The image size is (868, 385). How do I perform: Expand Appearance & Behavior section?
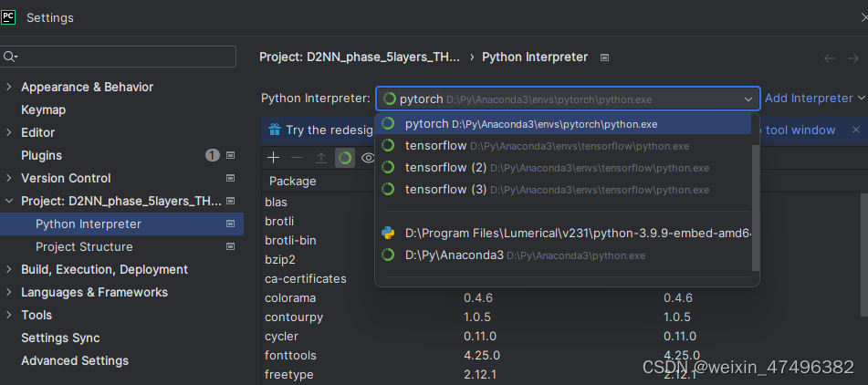pos(9,87)
